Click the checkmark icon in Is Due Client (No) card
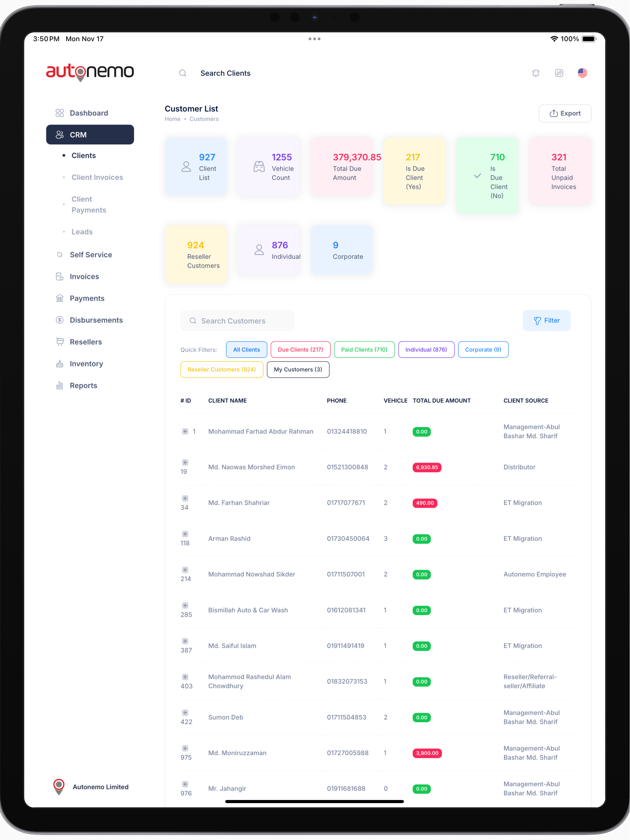Viewport: 630px width, 840px height. click(478, 176)
